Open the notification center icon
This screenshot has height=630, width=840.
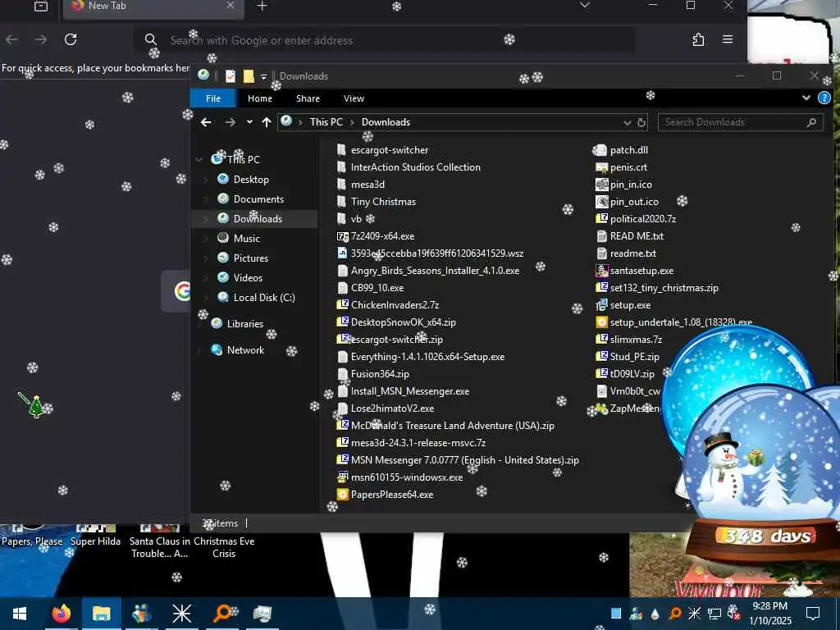(813, 614)
